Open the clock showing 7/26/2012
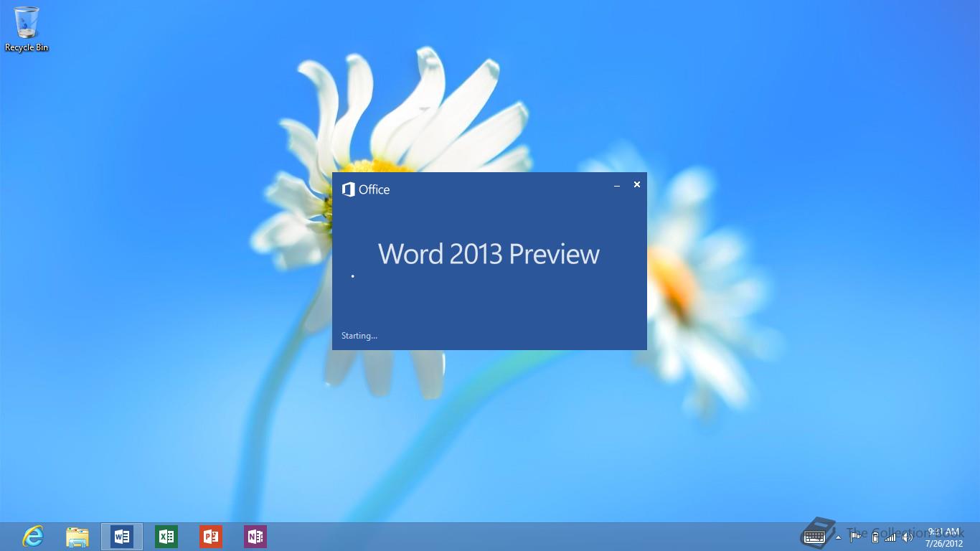The height and width of the screenshot is (551, 980). point(943,537)
